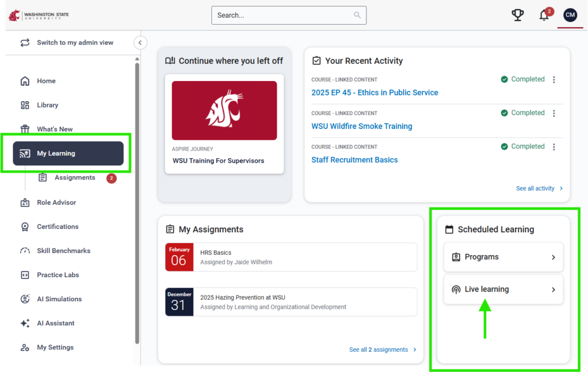Click the My Settings person-gear icon
This screenshot has width=588, height=372.
pos(25,348)
